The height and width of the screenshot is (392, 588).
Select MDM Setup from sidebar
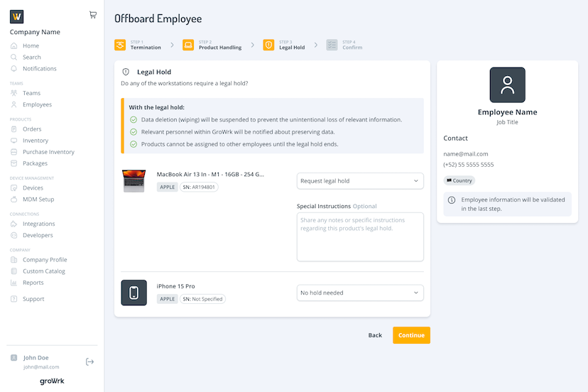click(x=38, y=200)
